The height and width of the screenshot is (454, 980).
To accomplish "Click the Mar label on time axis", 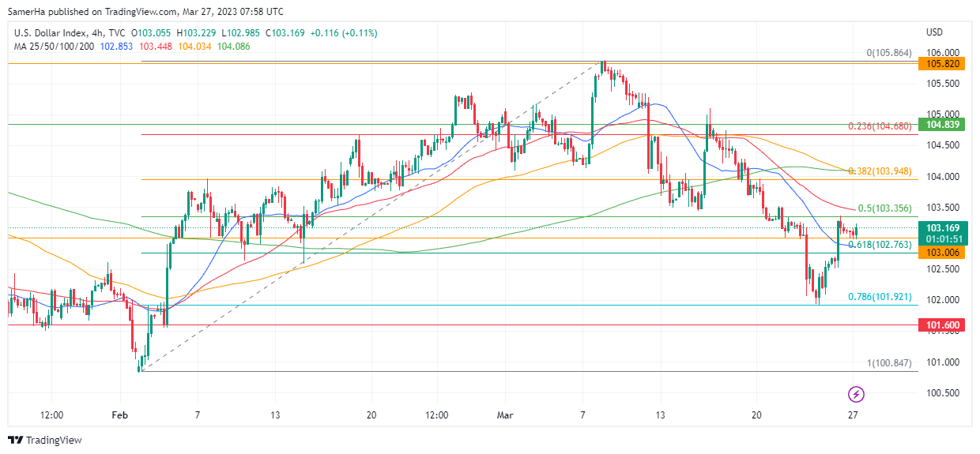I will pyautogui.click(x=505, y=415).
